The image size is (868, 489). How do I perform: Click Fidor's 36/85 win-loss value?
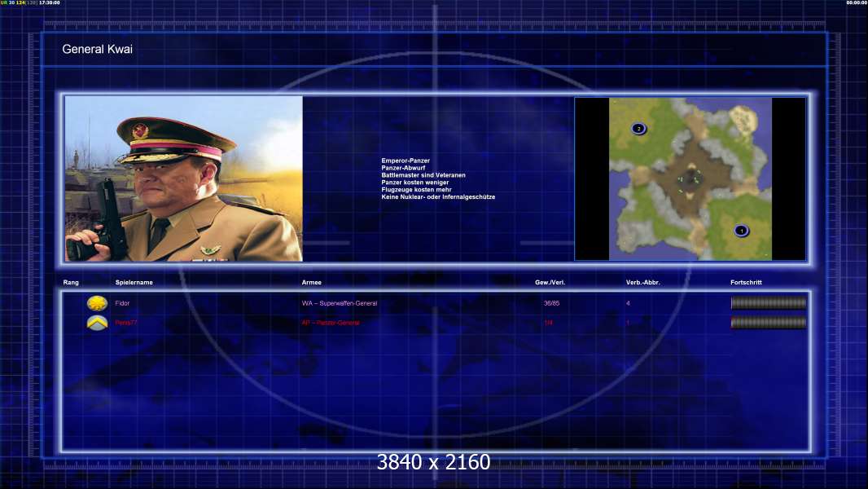551,303
